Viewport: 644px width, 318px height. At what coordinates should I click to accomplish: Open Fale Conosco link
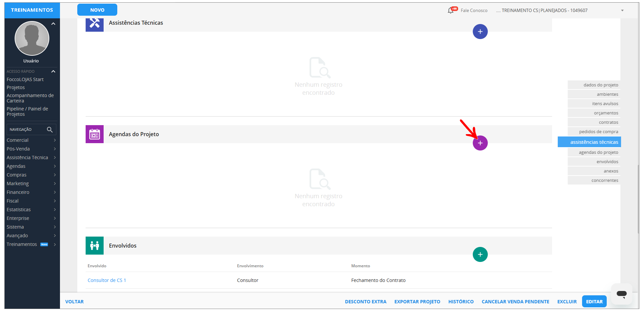point(474,11)
